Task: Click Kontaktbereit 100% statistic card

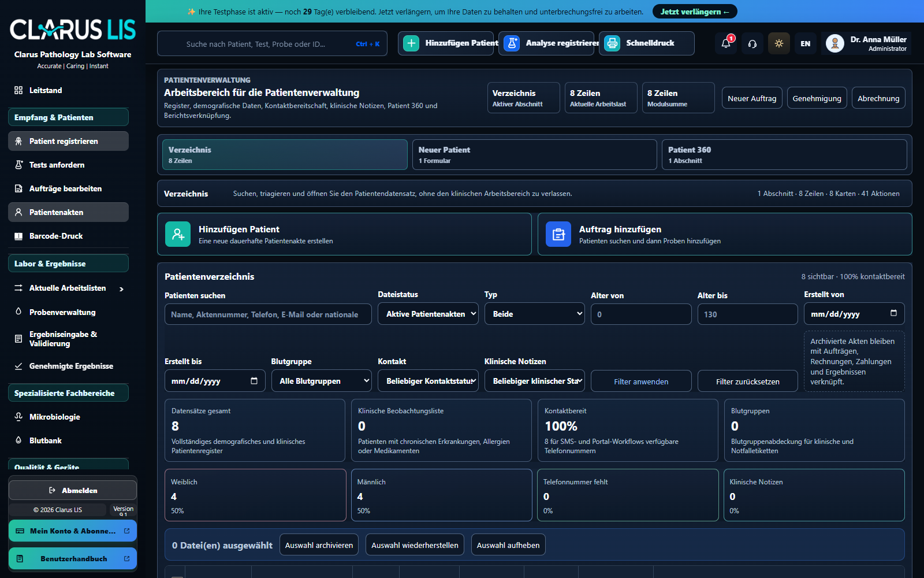Action: (x=628, y=430)
